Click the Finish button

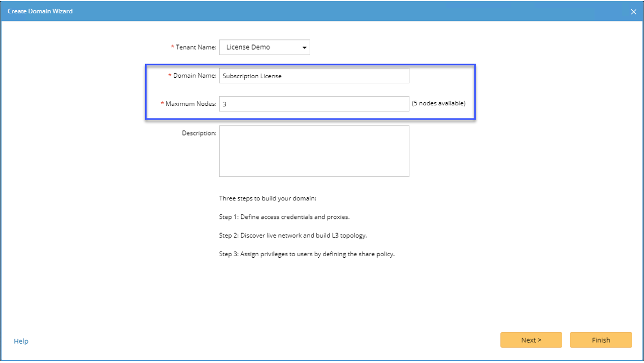601,340
